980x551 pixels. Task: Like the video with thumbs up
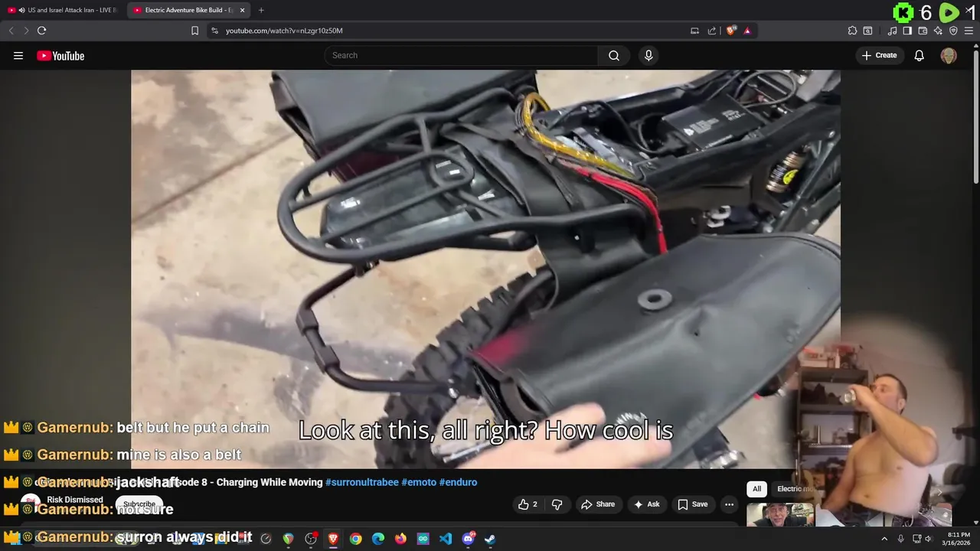tap(528, 504)
